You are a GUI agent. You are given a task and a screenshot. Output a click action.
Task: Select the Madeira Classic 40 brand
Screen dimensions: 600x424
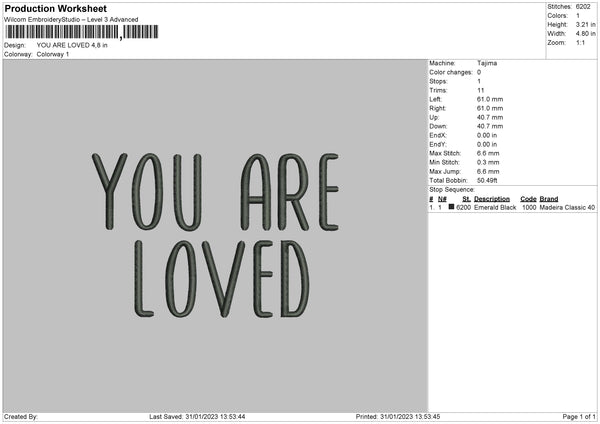click(x=567, y=207)
